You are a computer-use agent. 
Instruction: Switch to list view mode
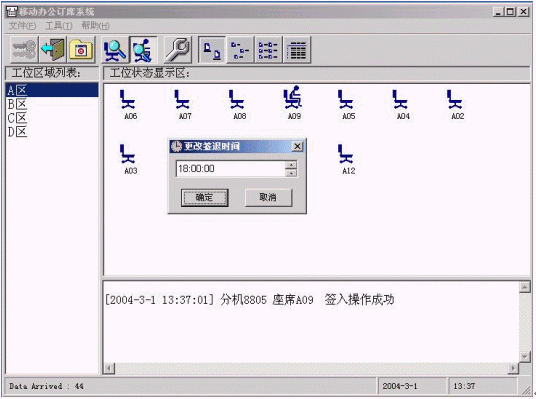269,50
